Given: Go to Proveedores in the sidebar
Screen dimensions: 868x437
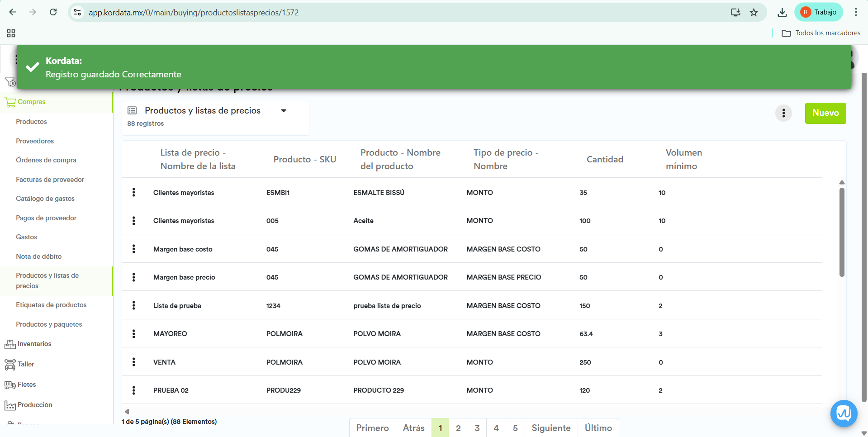Looking at the screenshot, I should [35, 141].
